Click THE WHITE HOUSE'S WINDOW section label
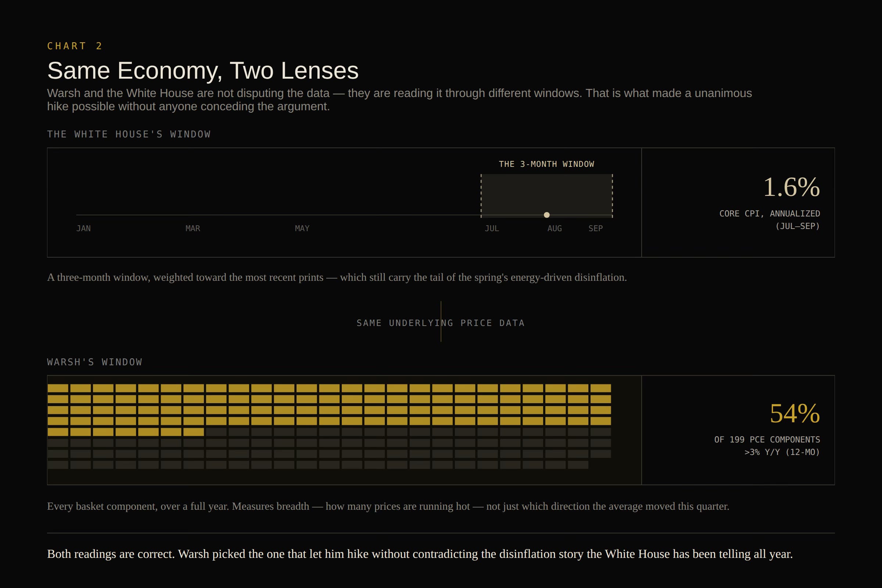 [129, 134]
